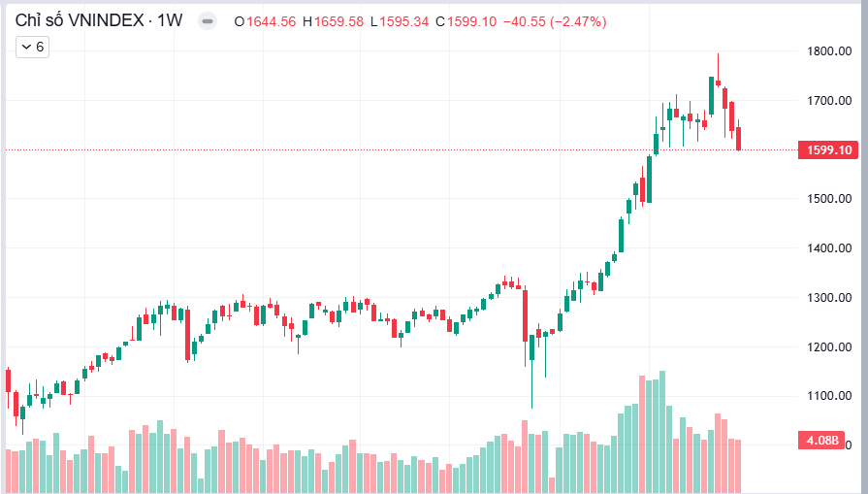The width and height of the screenshot is (868, 494).
Task: Click the 1200.00 price axis label
Action: point(829,347)
